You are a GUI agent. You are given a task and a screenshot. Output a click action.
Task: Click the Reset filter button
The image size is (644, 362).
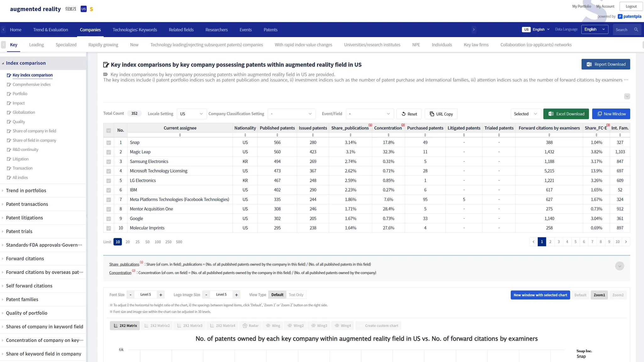[x=409, y=114]
